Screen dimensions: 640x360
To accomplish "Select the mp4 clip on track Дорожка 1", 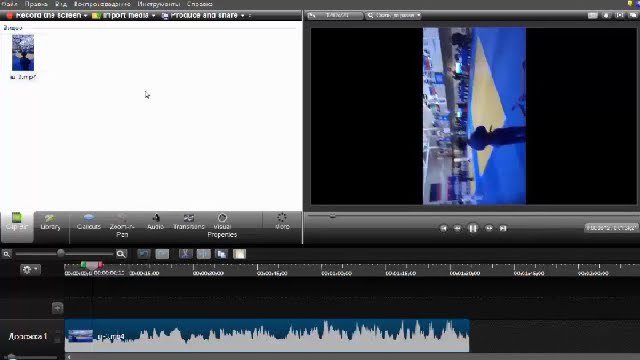I will [267, 336].
